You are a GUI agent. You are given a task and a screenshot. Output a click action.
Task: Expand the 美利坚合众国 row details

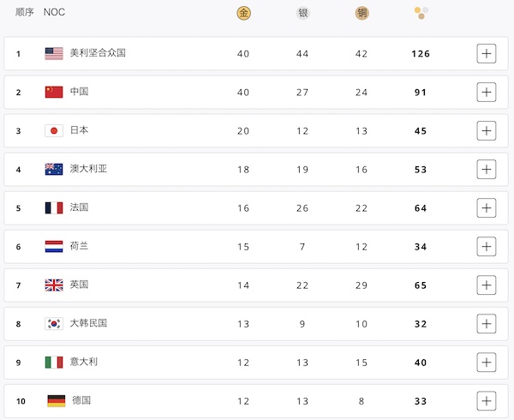[487, 53]
